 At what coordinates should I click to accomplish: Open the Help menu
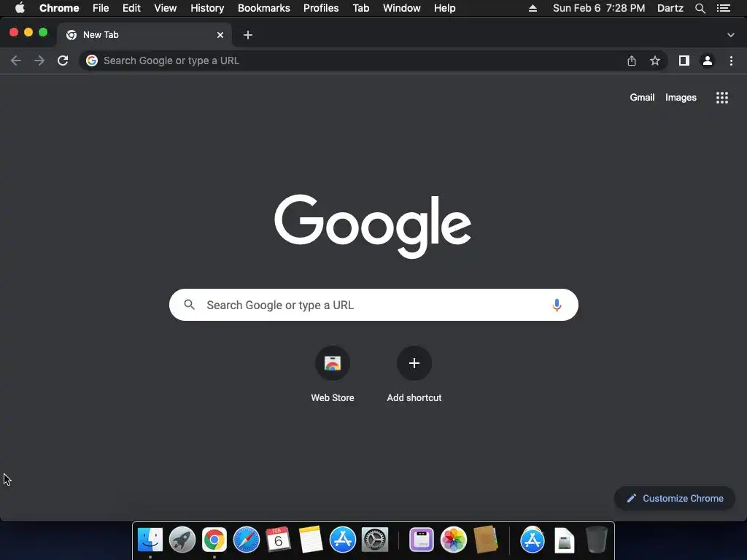coord(444,8)
